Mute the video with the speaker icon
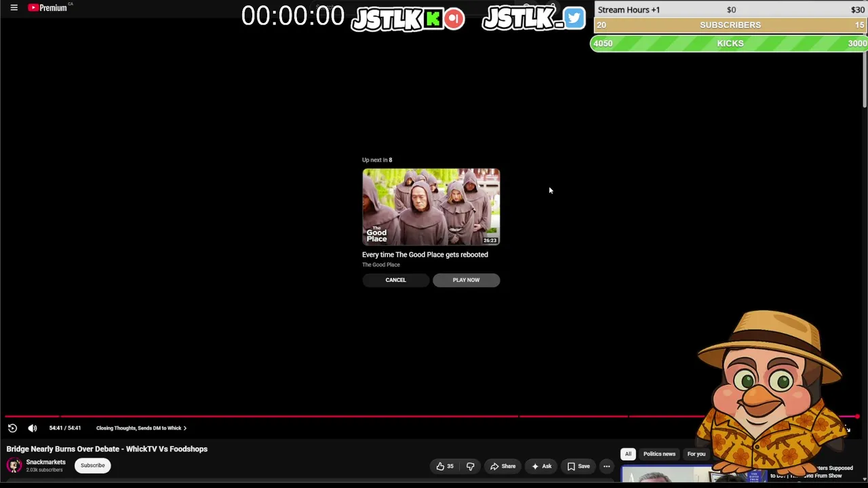Viewport: 868px width, 488px height. (x=32, y=428)
